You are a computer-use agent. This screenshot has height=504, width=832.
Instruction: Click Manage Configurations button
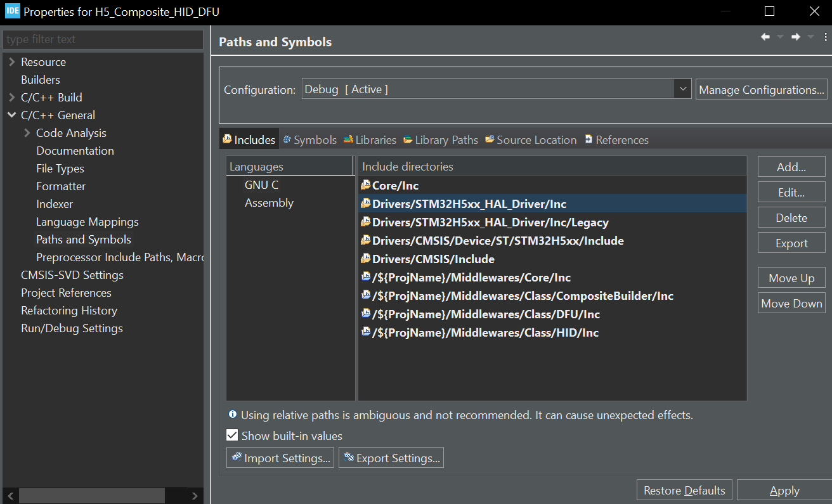click(761, 89)
